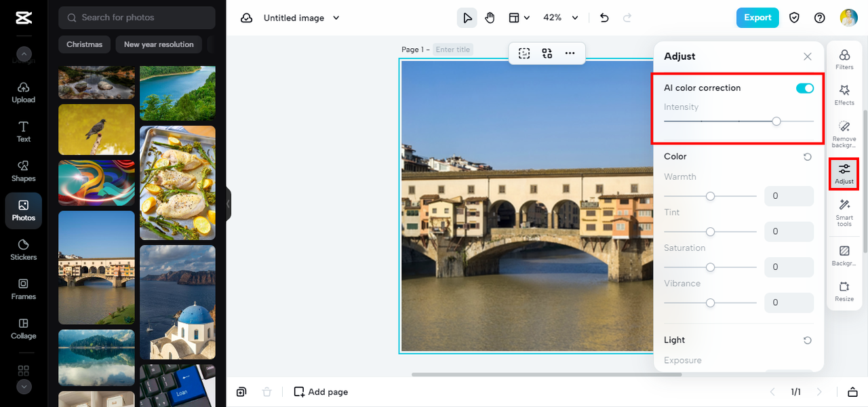Viewport: 868px width, 407px height.
Task: Click the Vibrance value box
Action: [x=789, y=303]
